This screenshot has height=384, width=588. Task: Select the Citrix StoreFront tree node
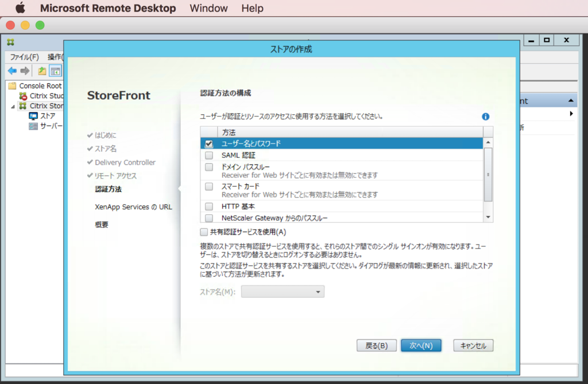(x=41, y=106)
